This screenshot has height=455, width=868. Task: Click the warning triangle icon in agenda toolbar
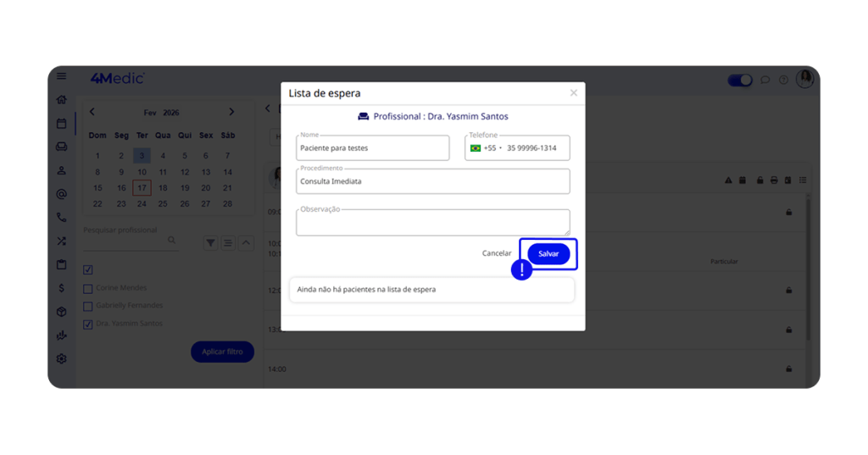pyautogui.click(x=728, y=180)
